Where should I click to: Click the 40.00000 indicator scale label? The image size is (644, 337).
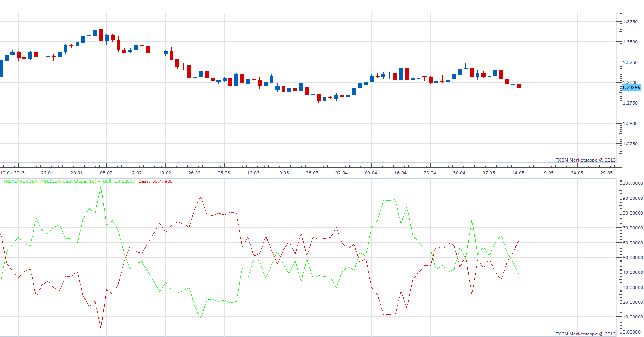pyautogui.click(x=633, y=272)
